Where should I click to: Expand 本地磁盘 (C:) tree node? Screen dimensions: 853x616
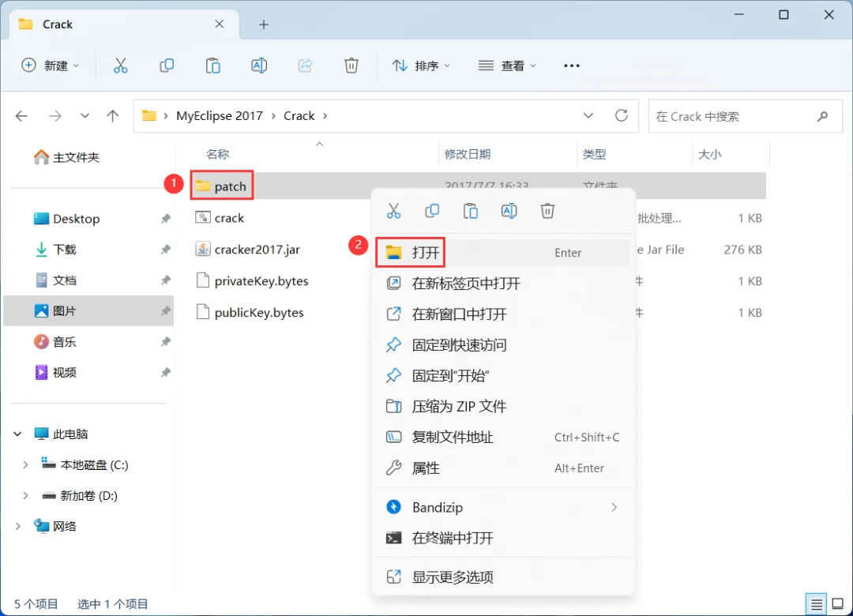coord(25,464)
